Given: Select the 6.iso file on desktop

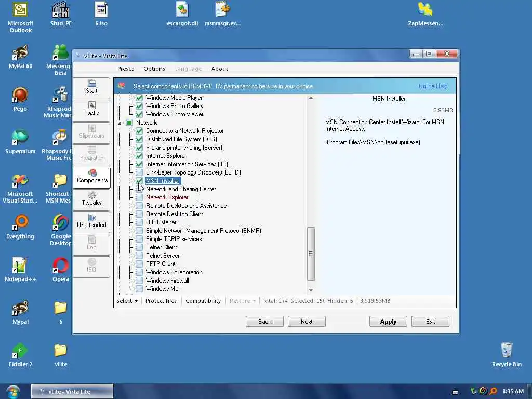Looking at the screenshot, I should (x=101, y=14).
